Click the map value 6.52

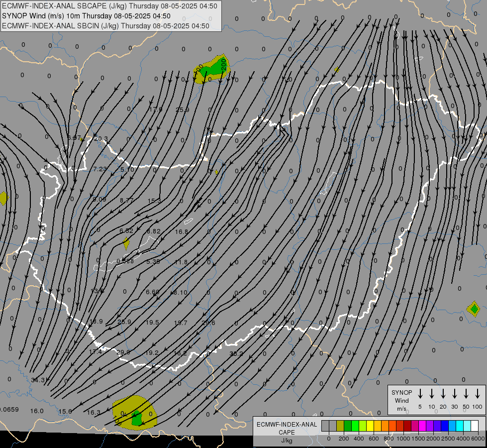(x=126, y=230)
